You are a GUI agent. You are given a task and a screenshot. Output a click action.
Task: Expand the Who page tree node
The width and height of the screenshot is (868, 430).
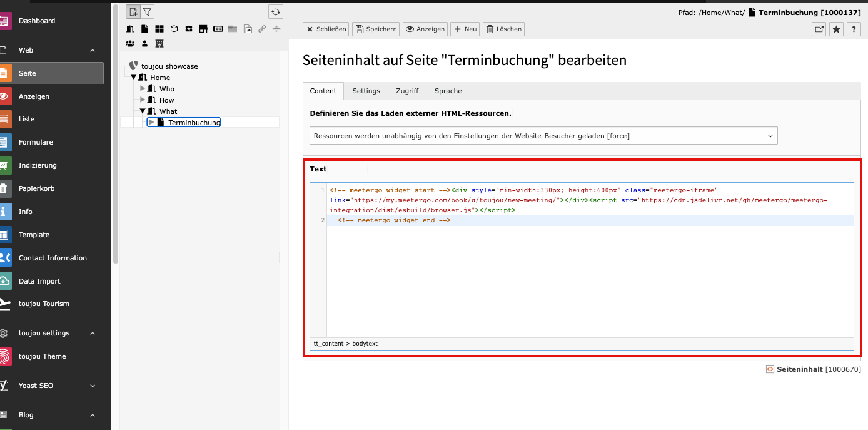143,89
